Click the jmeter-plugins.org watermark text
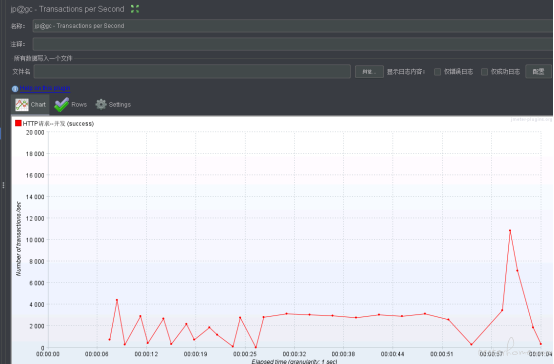554x364 pixels. (x=531, y=119)
